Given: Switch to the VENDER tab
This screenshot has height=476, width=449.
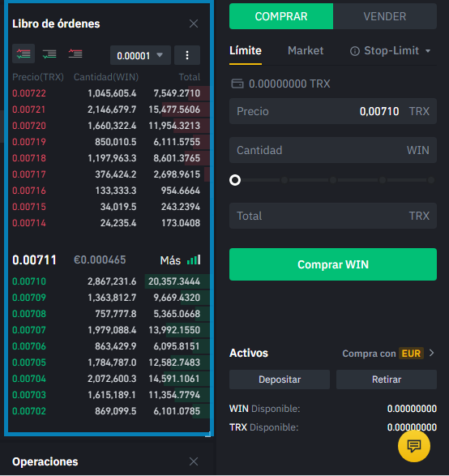Looking at the screenshot, I should 385,16.
